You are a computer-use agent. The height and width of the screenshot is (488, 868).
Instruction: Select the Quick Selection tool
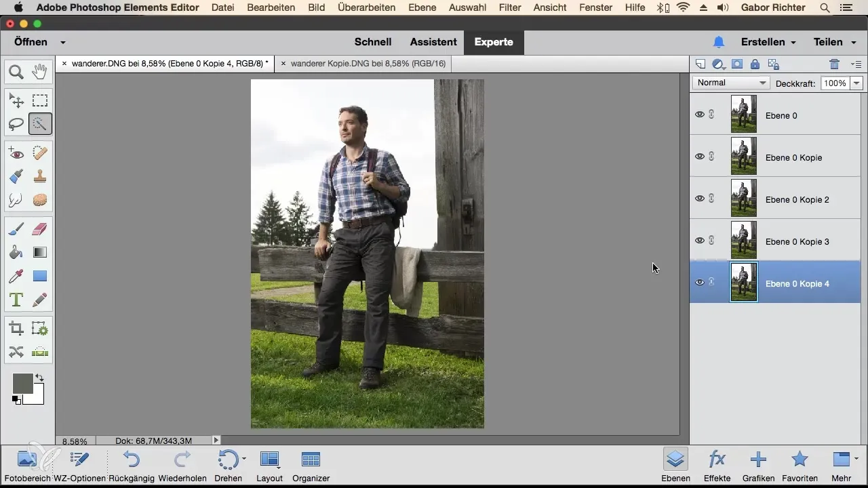coord(40,125)
